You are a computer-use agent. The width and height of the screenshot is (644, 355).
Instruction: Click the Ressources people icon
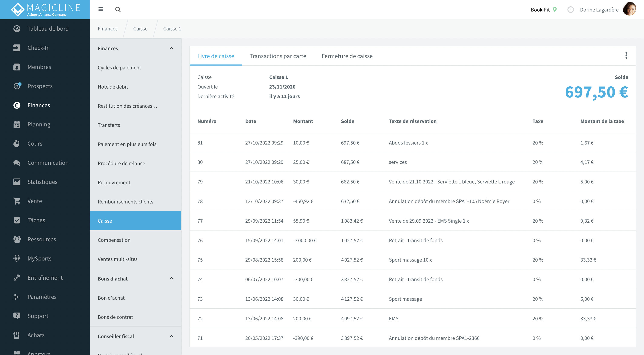click(x=17, y=239)
